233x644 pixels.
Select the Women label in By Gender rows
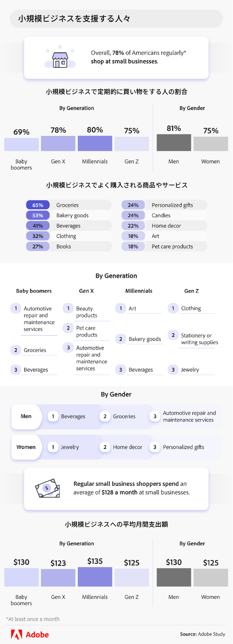(26, 447)
